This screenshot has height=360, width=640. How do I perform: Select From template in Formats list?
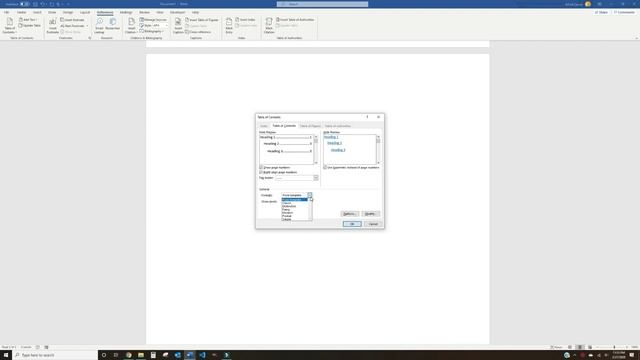point(294,200)
